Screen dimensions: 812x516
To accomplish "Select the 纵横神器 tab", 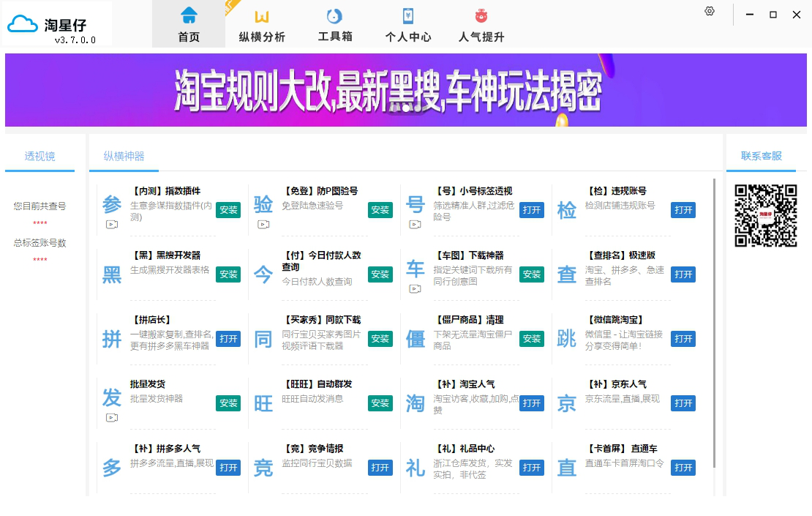I will [124, 157].
